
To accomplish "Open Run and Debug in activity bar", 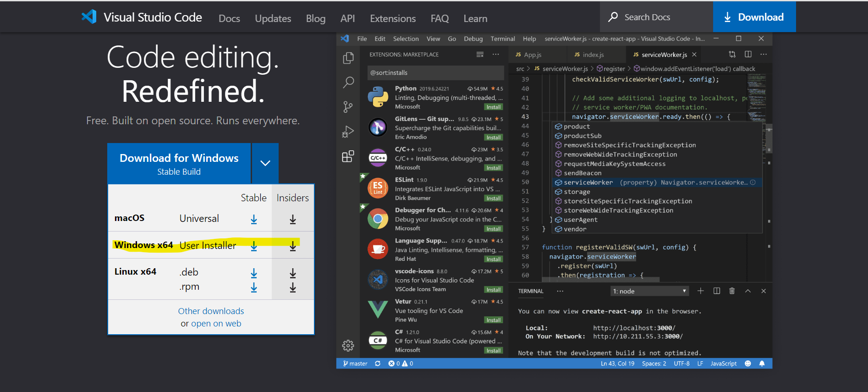I will (348, 132).
